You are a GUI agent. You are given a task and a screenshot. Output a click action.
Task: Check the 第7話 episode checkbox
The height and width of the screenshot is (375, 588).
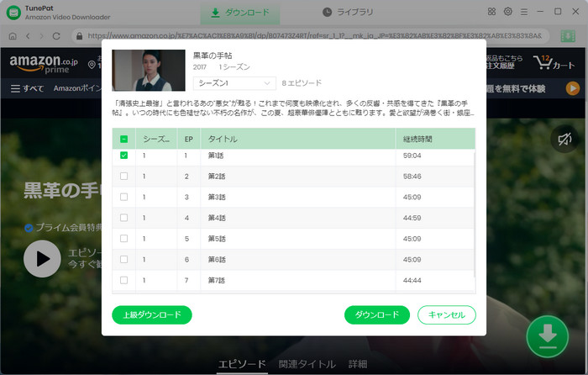pyautogui.click(x=123, y=280)
